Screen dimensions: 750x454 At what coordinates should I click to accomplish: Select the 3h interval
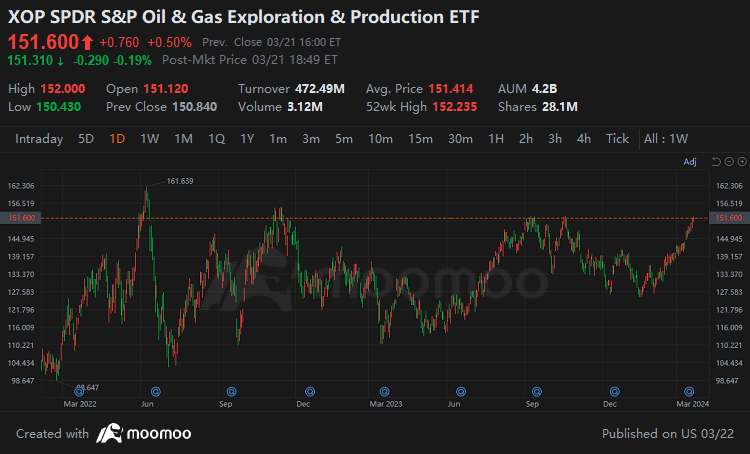(x=555, y=139)
